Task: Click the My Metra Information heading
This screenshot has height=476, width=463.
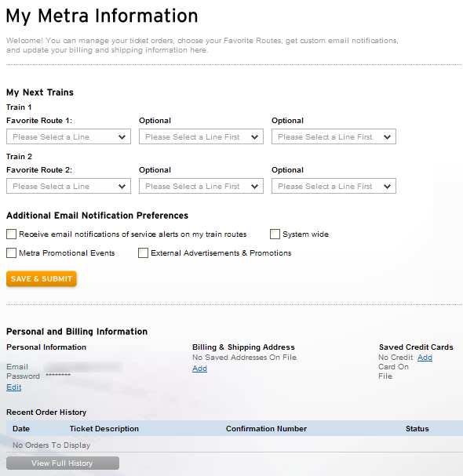Action: coord(102,16)
